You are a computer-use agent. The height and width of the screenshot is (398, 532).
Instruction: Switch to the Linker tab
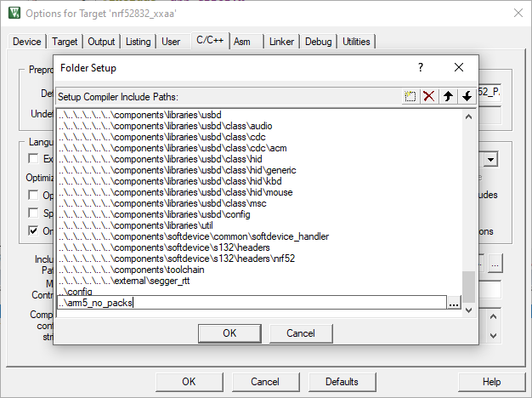coord(281,42)
